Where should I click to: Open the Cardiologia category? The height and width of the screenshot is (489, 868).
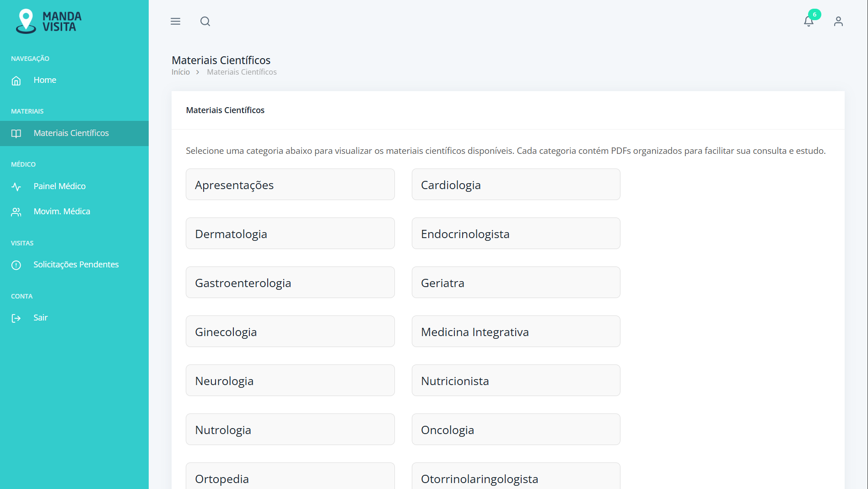tap(516, 185)
